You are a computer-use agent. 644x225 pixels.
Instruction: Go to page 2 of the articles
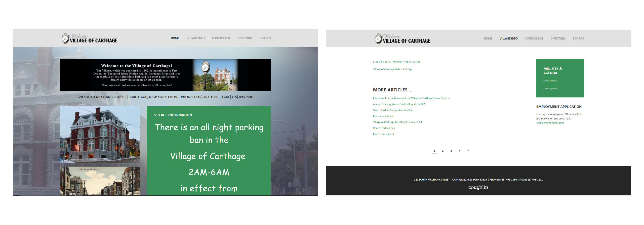click(443, 151)
